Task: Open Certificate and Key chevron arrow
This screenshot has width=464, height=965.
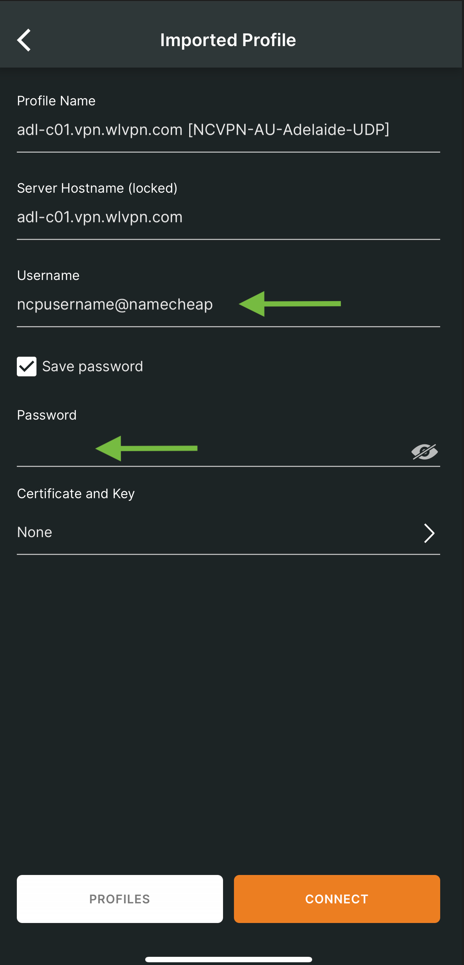Action: click(x=429, y=533)
